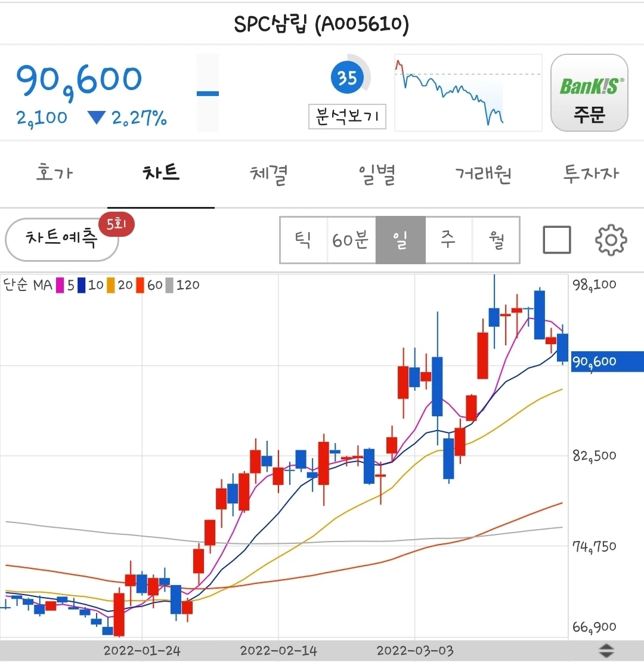Click the navy MA 10 legend swatch
The height and width of the screenshot is (662, 644).
tap(81, 285)
